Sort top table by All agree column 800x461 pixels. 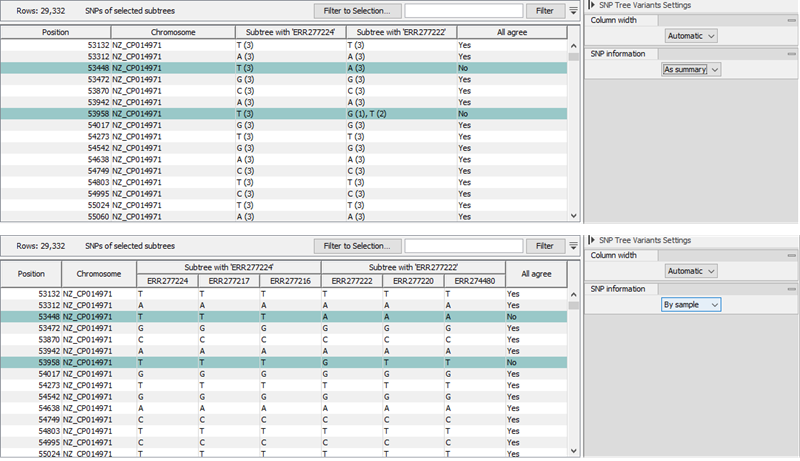512,32
